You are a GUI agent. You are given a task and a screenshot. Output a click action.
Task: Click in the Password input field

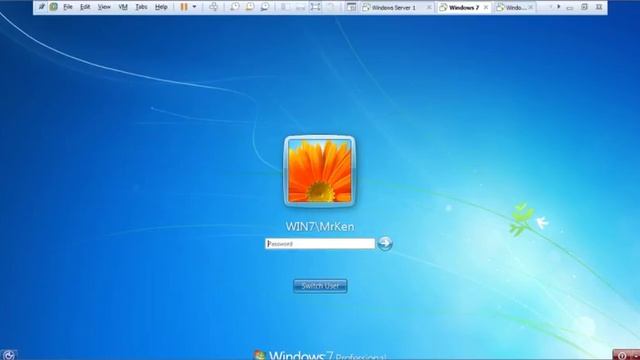(x=320, y=244)
